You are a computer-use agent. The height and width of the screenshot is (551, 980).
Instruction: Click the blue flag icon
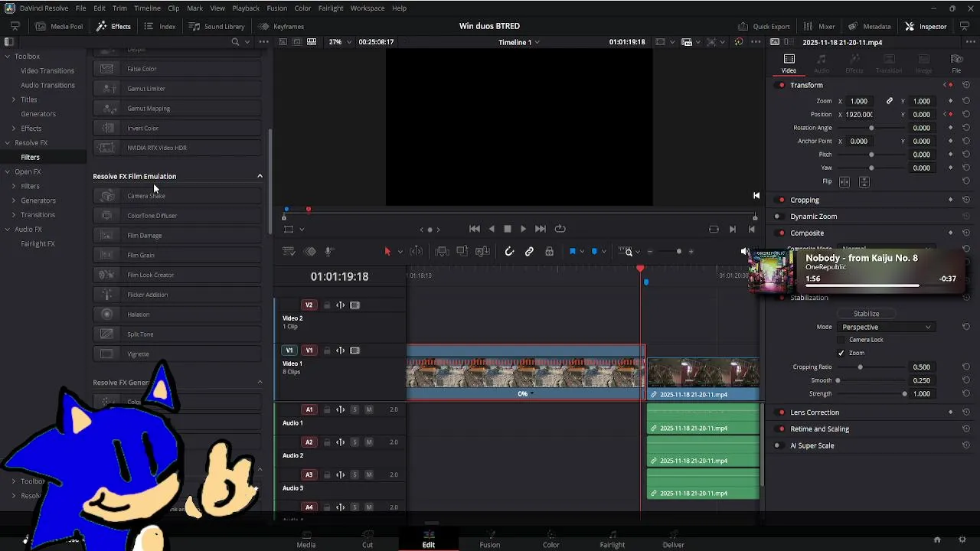pyautogui.click(x=572, y=251)
